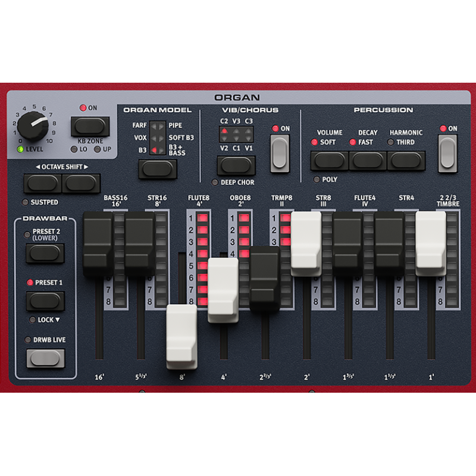Click the Percussion ON red LED
476x476 pixels.
click(443, 129)
